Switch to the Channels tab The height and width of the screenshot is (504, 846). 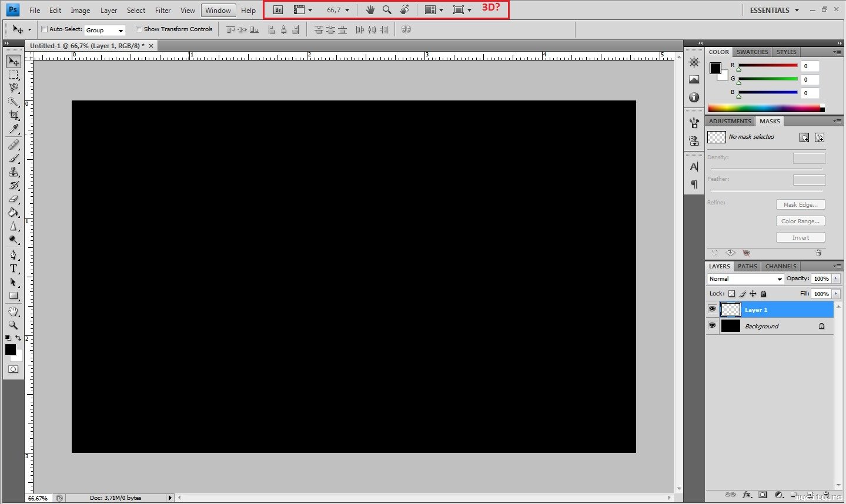tap(781, 266)
